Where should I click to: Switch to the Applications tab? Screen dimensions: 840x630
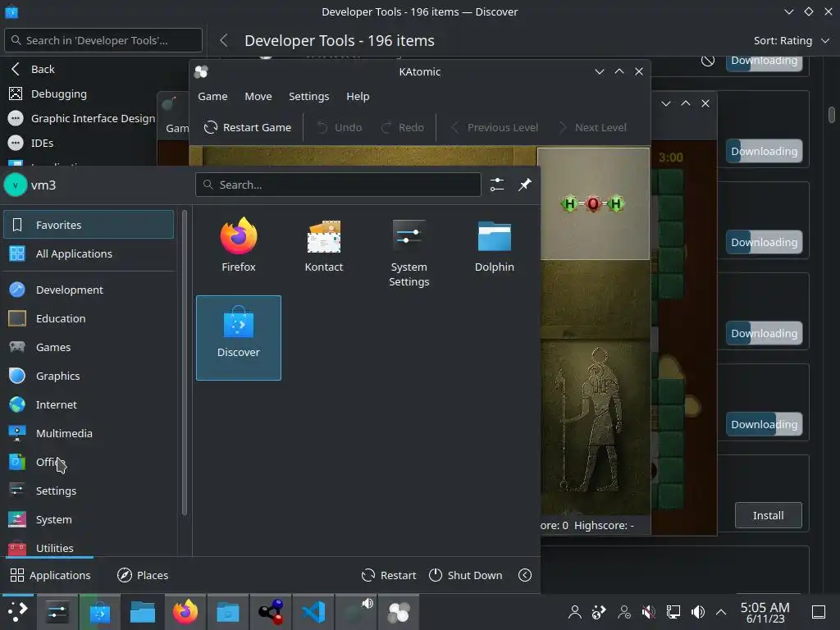[50, 575]
